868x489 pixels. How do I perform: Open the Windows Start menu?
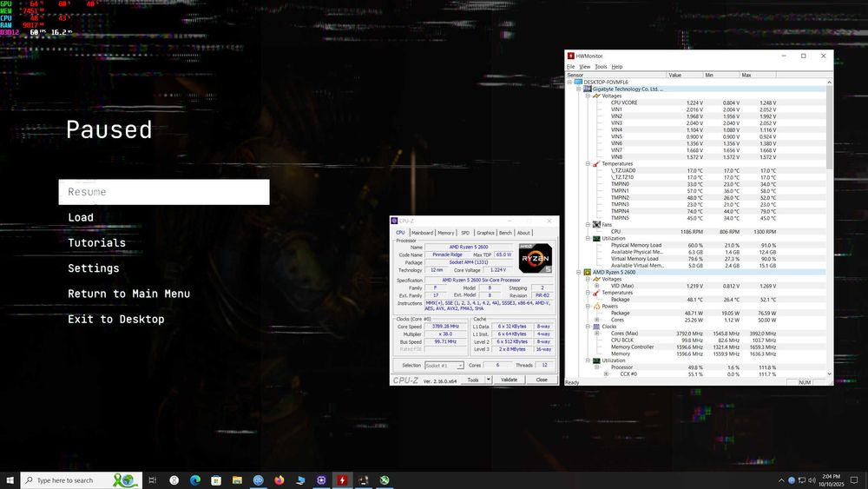click(10, 480)
